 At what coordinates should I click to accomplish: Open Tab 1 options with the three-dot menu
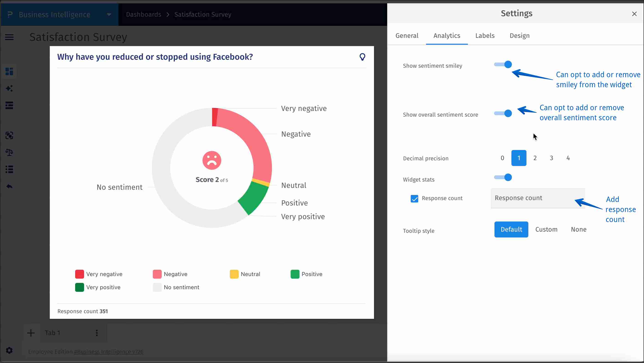tap(97, 333)
